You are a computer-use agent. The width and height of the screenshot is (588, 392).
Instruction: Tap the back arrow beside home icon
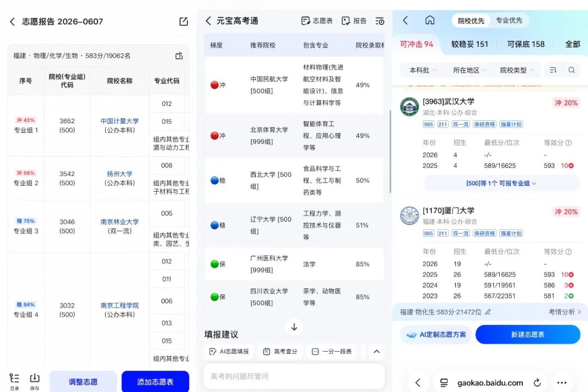[406, 20]
